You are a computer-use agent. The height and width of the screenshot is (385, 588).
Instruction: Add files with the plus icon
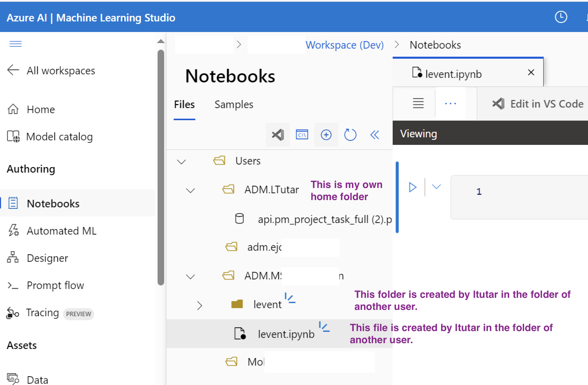click(326, 135)
